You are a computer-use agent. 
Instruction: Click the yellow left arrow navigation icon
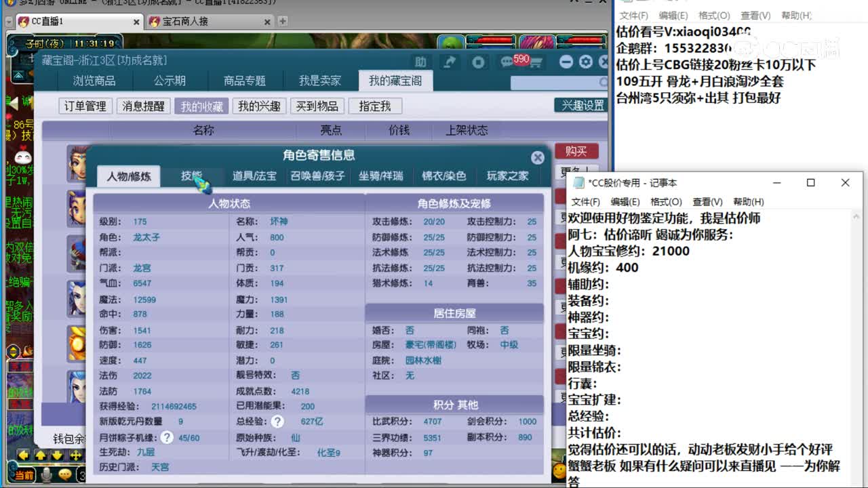pos(23,455)
